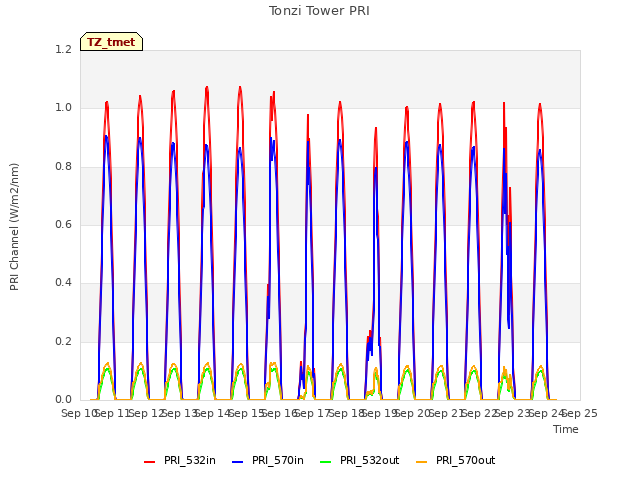Toggle the PRI_570out legend entry
Viewport: 640px width, 480px height.
[456, 461]
